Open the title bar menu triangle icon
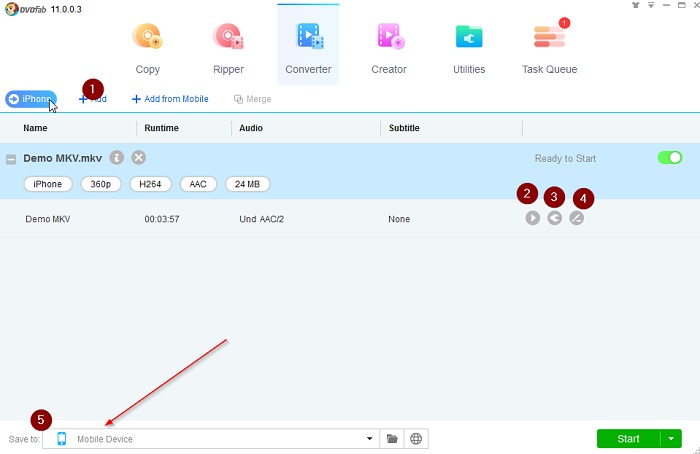Screen dimensions: 700x454 click(651, 5)
